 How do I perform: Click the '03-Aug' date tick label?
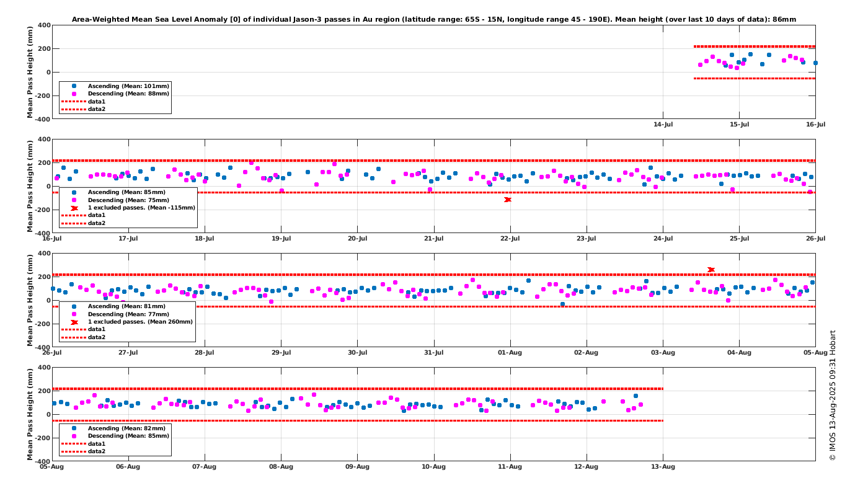click(663, 353)
